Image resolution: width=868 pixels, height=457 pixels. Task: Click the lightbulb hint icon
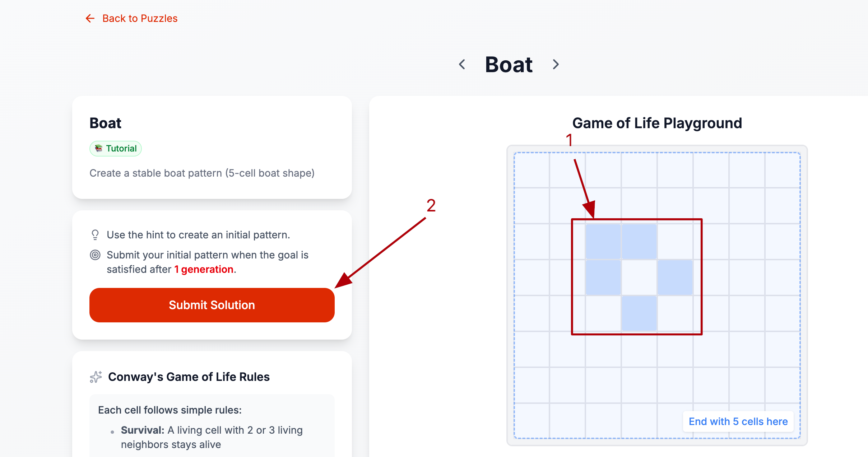[x=95, y=235]
